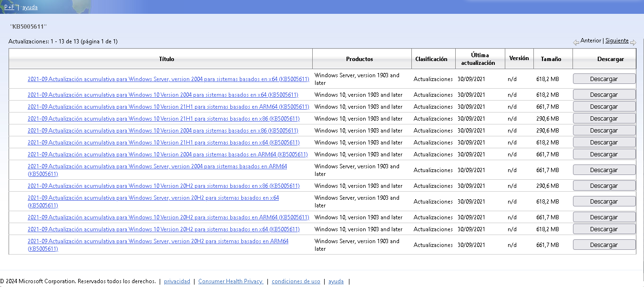Image resolution: width=644 pixels, height=287 pixels.
Task: Download the Windows 10 Version 2004 x64 update
Action: [604, 95]
